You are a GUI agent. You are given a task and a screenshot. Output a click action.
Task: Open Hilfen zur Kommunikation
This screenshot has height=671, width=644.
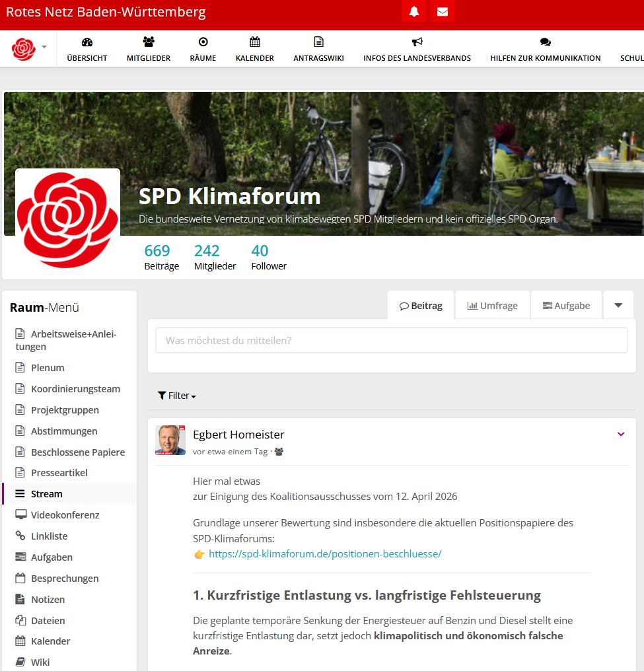tap(545, 50)
